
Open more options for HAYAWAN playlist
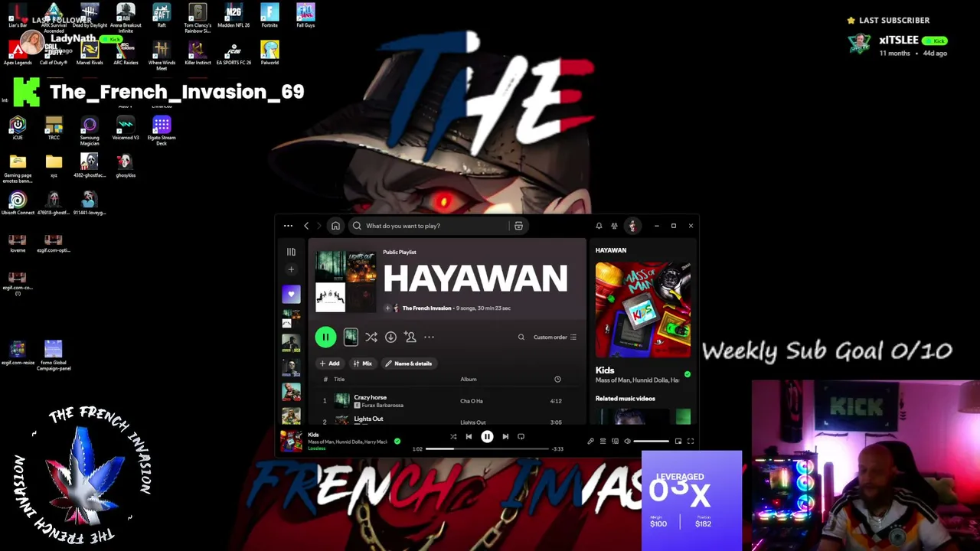click(429, 337)
